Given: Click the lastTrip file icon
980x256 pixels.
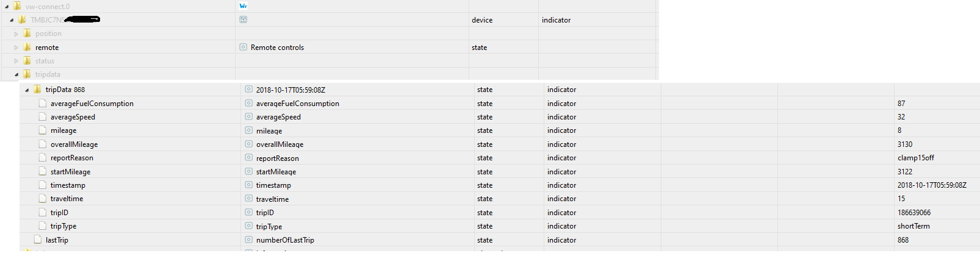Looking at the screenshot, I should 38,240.
